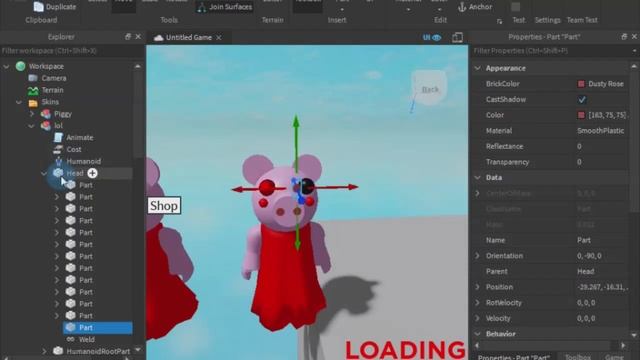640x360 pixels.
Task: Open the Toolbox tab at bottom
Action: pos(578,357)
